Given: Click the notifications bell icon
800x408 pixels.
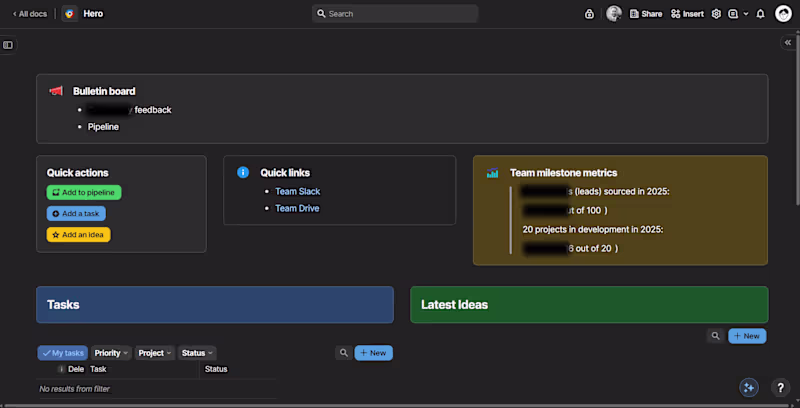Looking at the screenshot, I should [x=760, y=14].
